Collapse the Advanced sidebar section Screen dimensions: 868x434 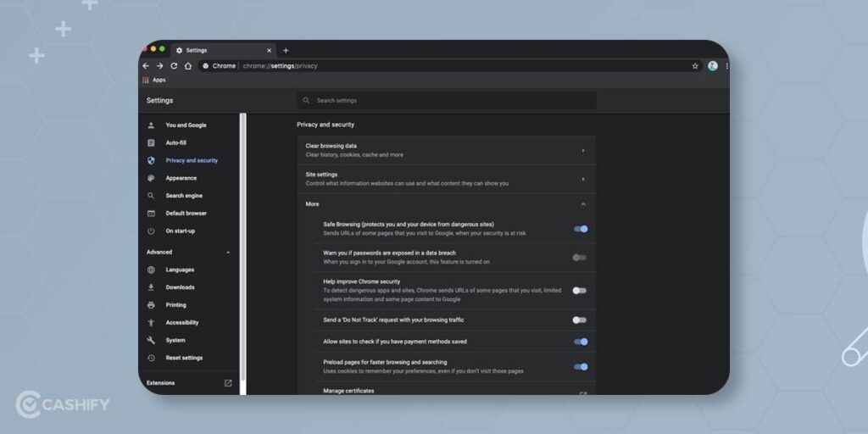coord(228,253)
